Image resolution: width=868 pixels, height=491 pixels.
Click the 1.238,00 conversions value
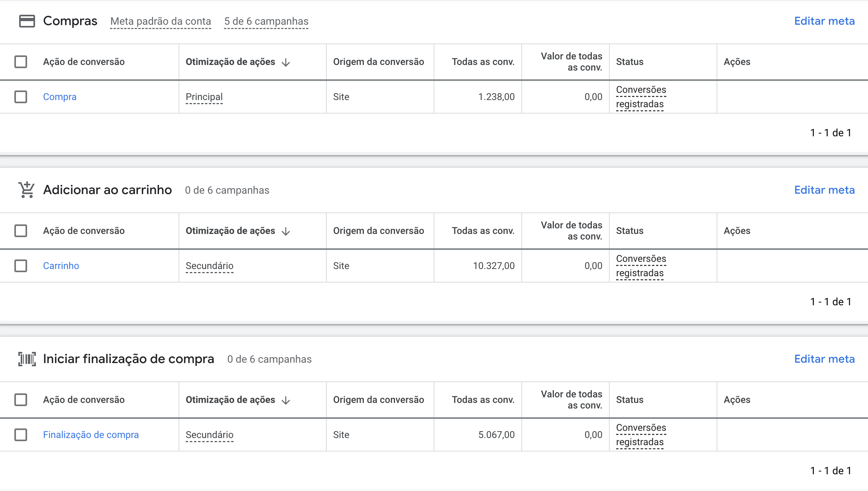(x=497, y=97)
